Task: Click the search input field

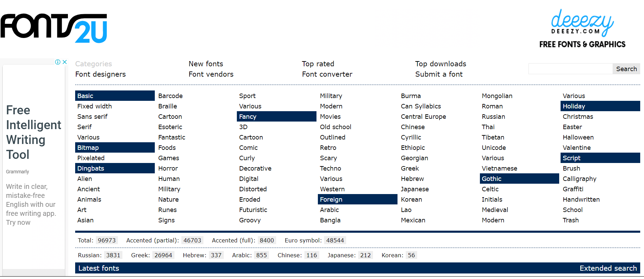Action: pos(571,69)
